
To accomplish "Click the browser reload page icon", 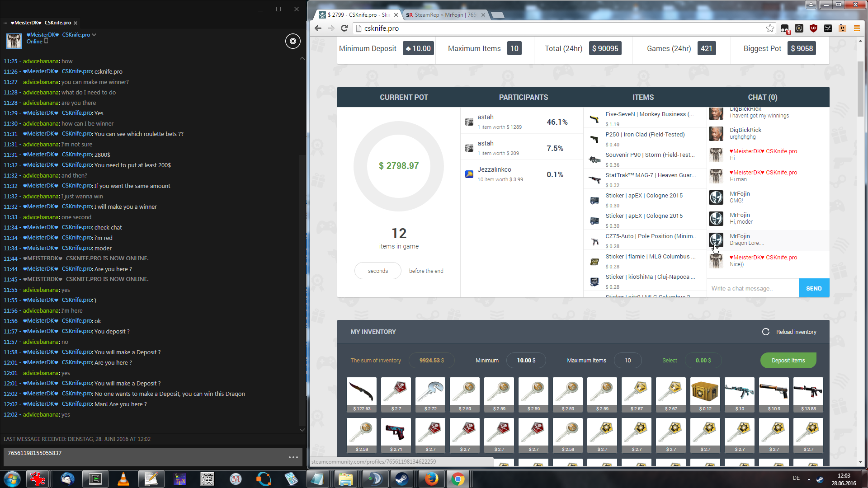I will click(x=344, y=28).
